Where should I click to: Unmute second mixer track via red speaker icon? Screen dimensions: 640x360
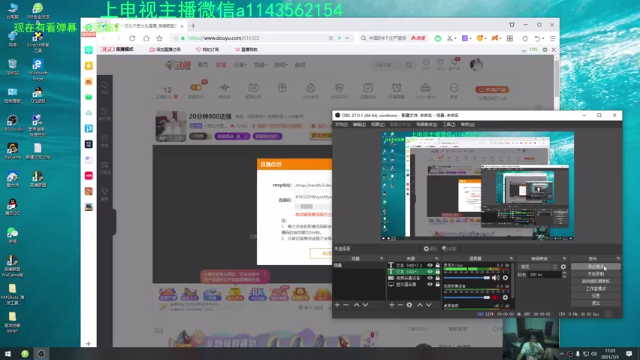496,298
